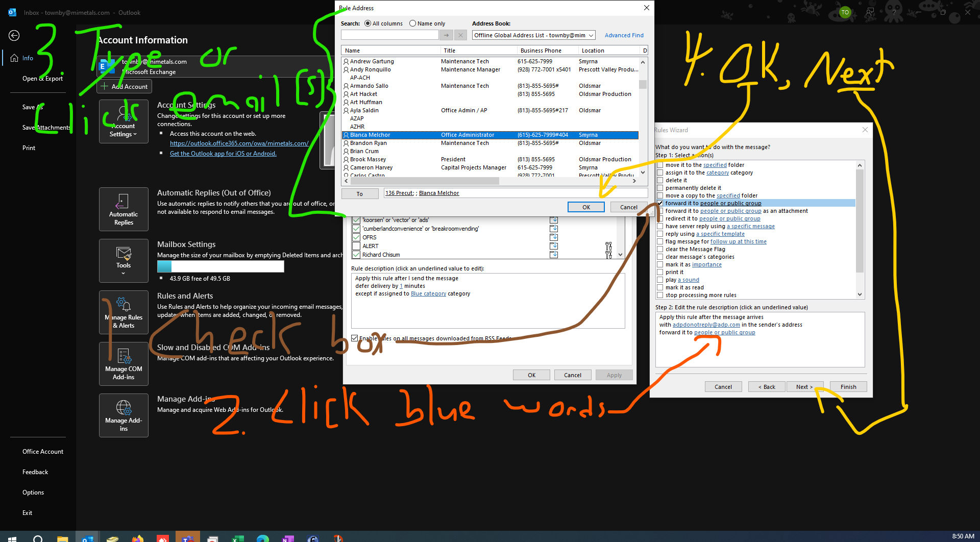Viewport: 980px width, 542px height.
Task: Click OK in the Rule Address dialog
Action: 586,207
